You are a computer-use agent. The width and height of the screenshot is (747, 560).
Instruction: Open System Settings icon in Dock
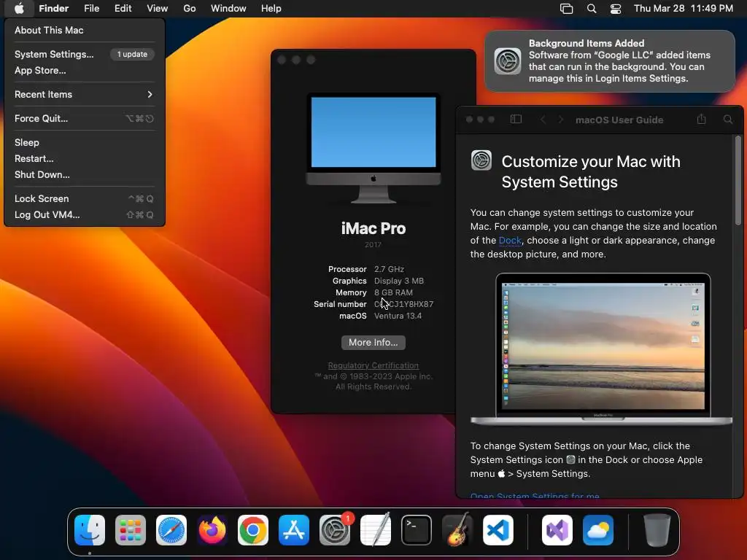335,530
